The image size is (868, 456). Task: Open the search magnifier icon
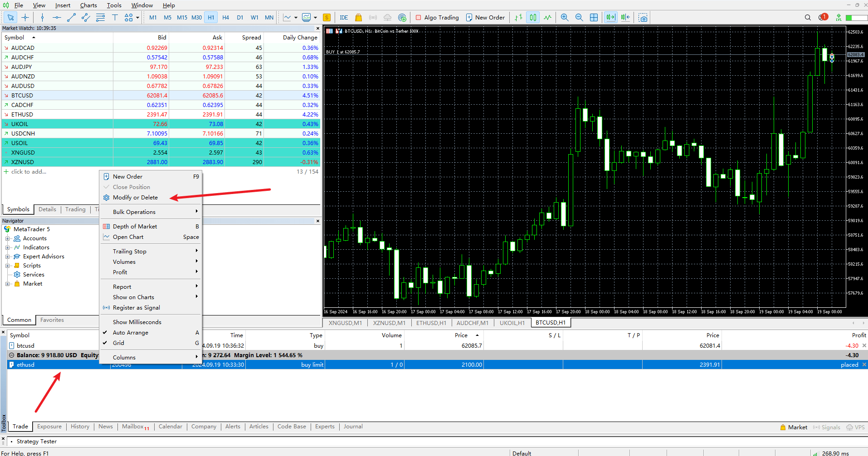point(808,18)
